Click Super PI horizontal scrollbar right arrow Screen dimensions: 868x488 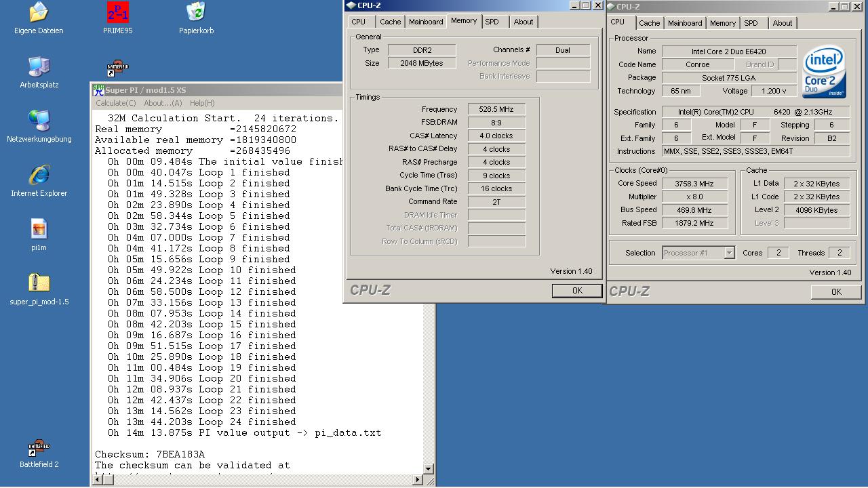click(x=417, y=480)
